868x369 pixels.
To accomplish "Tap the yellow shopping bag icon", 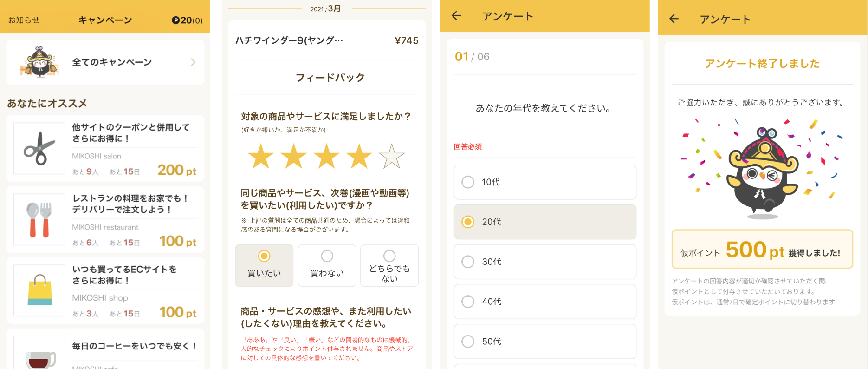I will pyautogui.click(x=39, y=290).
